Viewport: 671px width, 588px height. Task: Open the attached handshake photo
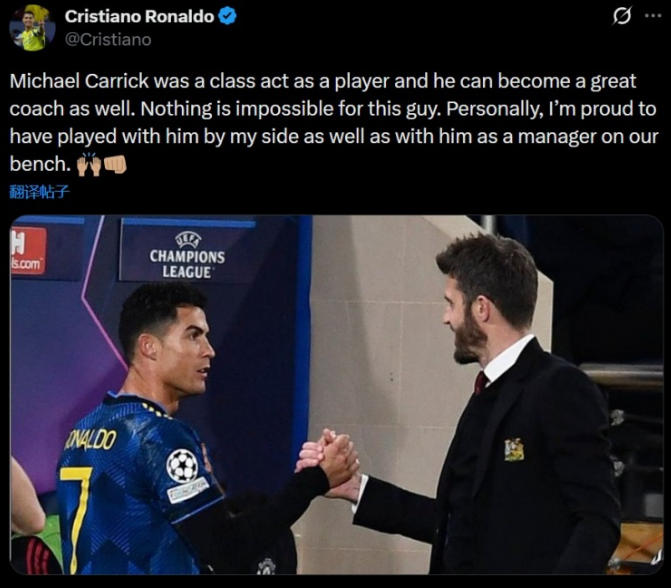[336, 394]
